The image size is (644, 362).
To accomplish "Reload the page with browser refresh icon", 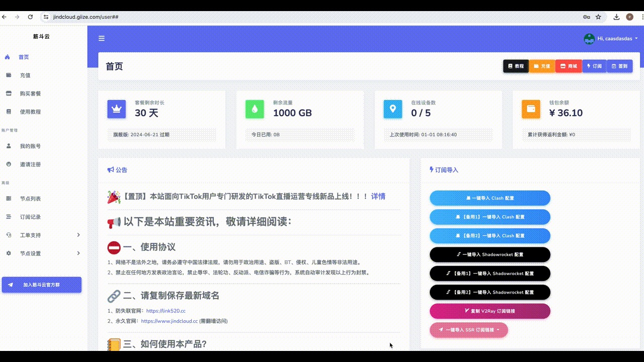I will point(30,17).
